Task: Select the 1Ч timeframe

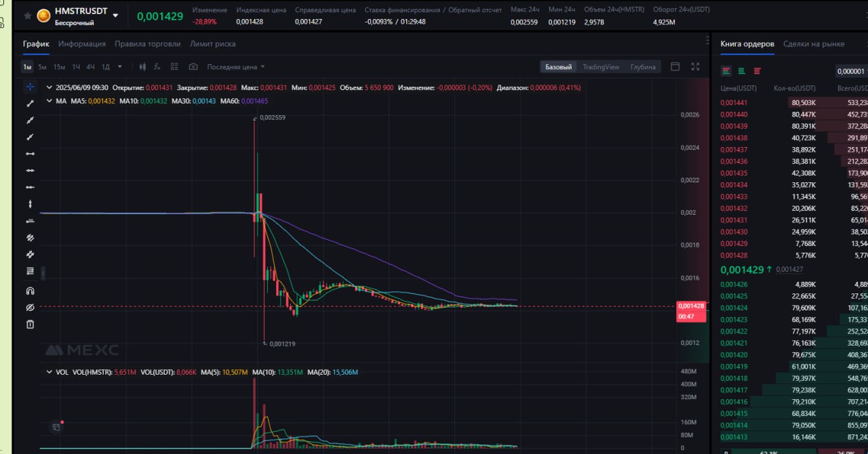Action: pyautogui.click(x=76, y=67)
